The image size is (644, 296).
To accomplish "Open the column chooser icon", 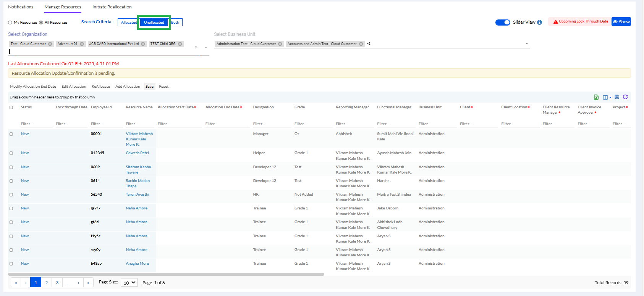I will [x=607, y=97].
